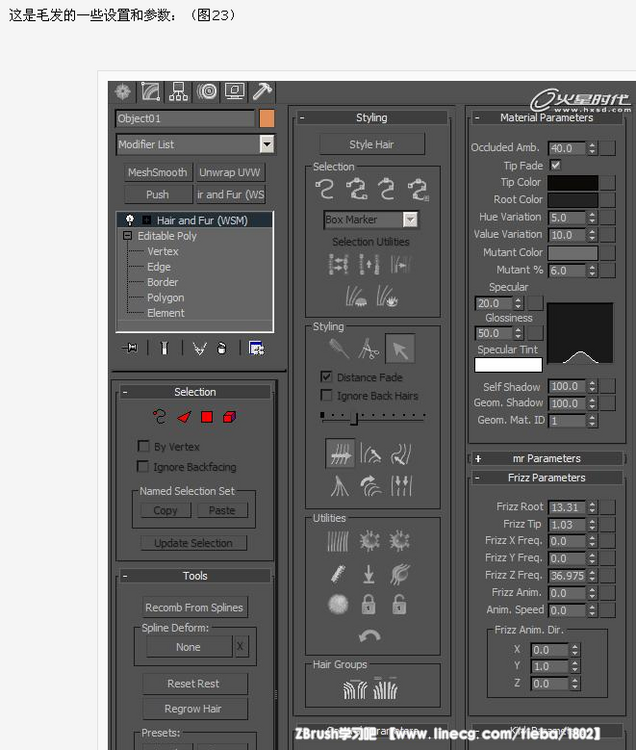636x750 pixels.
Task: Open the Root Color swatch
Action: click(x=572, y=199)
